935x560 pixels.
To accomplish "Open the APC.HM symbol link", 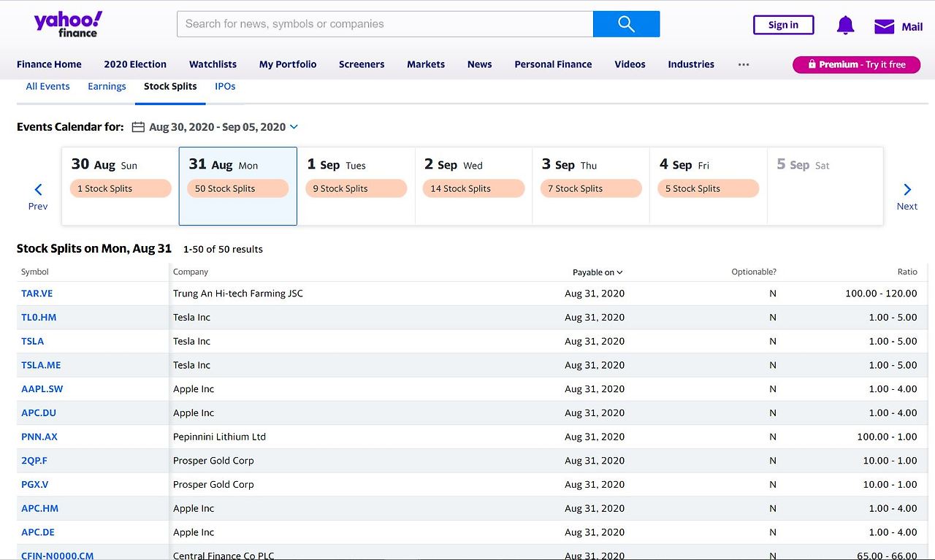I will 40,509.
